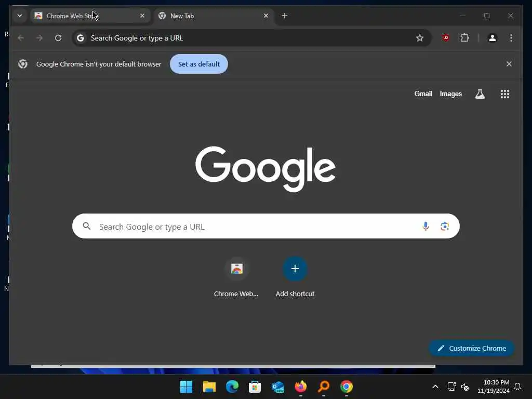Open the Images link
The image size is (532, 399).
[x=450, y=94]
